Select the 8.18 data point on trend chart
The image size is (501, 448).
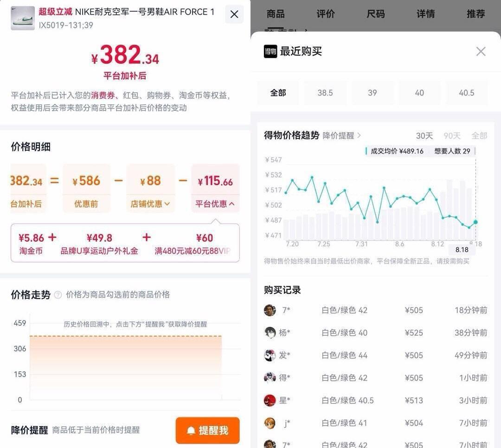[x=475, y=222]
